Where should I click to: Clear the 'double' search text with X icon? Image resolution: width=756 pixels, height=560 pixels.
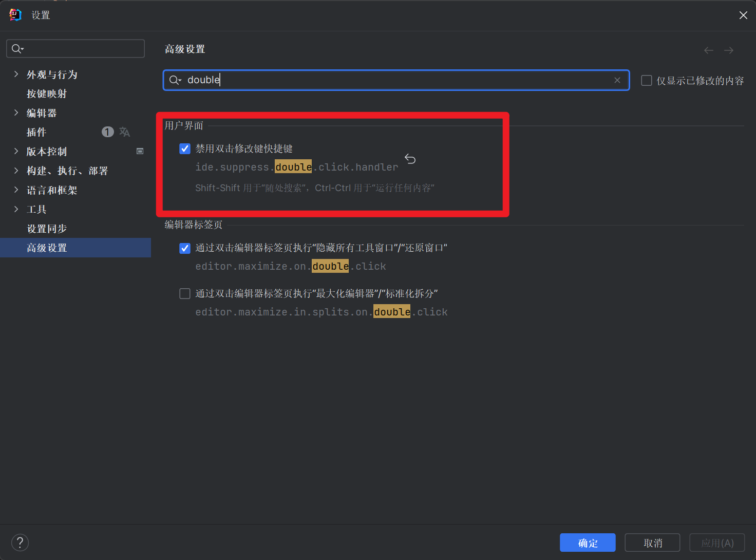(x=617, y=80)
